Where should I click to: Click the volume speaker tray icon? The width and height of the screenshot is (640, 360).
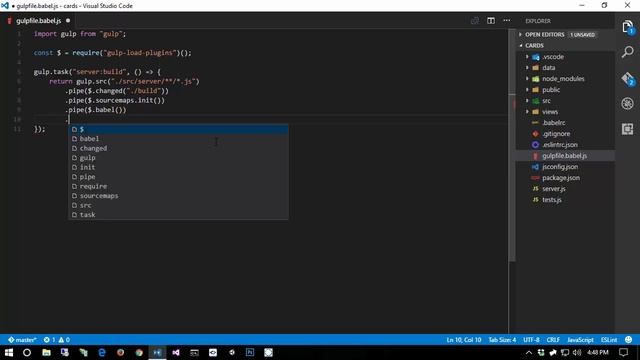pos(577,352)
